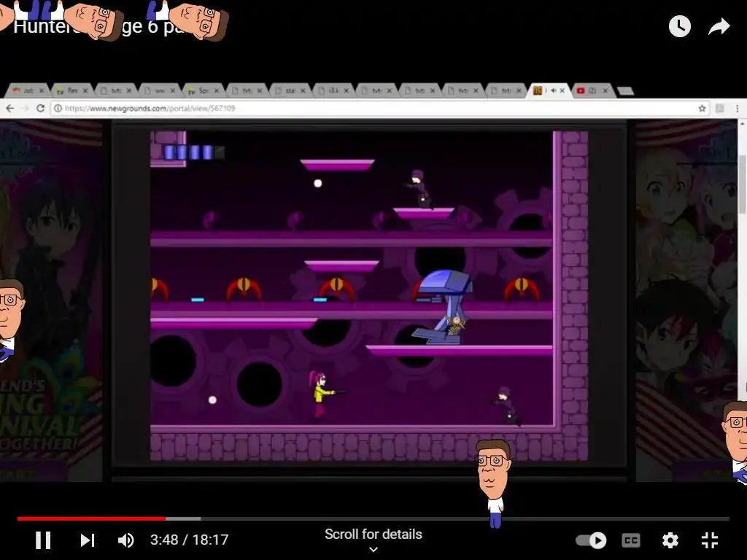Click the new tab button
The image size is (747, 560).
[x=625, y=91]
